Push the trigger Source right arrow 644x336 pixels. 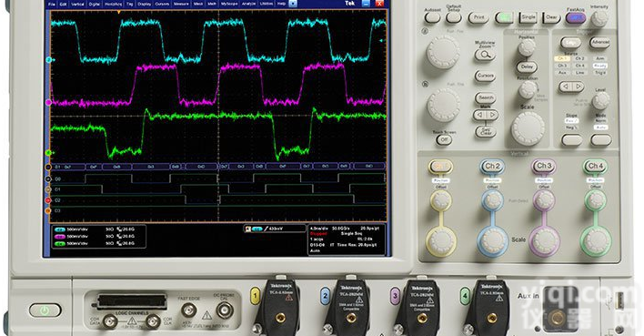point(578,87)
